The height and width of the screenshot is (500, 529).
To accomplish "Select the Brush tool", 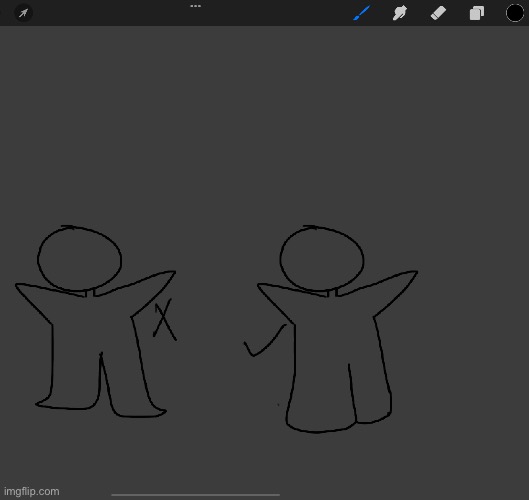I will pos(362,13).
